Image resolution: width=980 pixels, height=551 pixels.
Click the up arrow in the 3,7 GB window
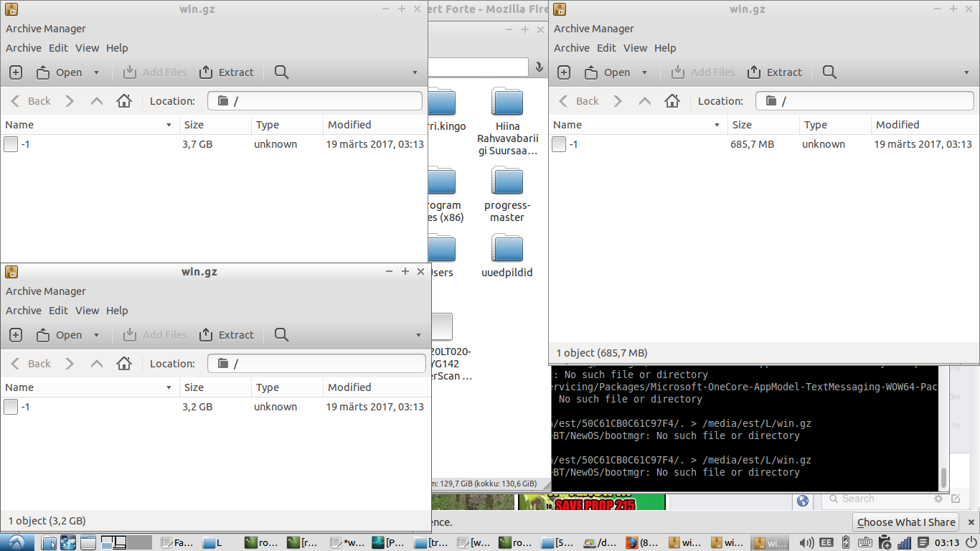point(97,101)
